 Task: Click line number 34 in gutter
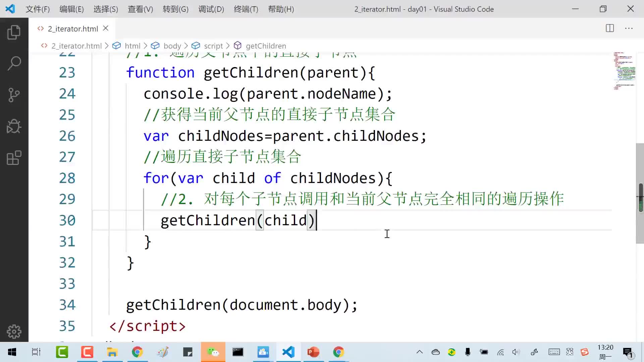[x=67, y=305]
